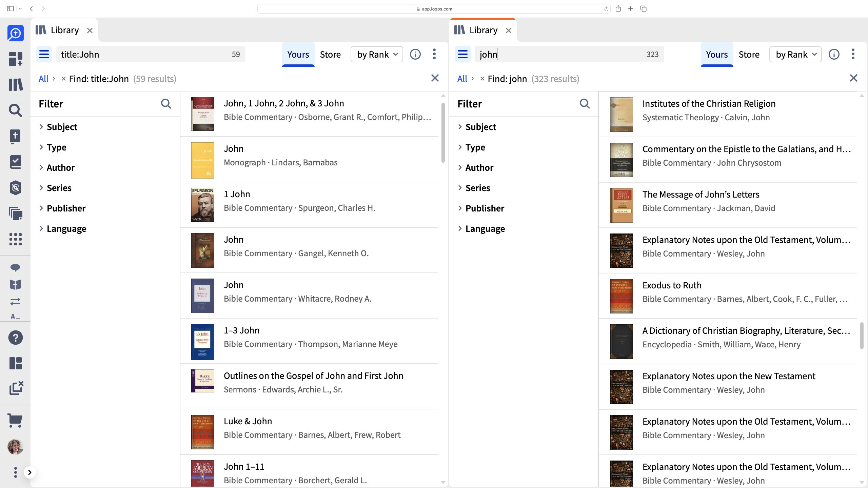The image size is (868, 488).
Task: Search filters in right Filter pane
Action: (x=585, y=104)
